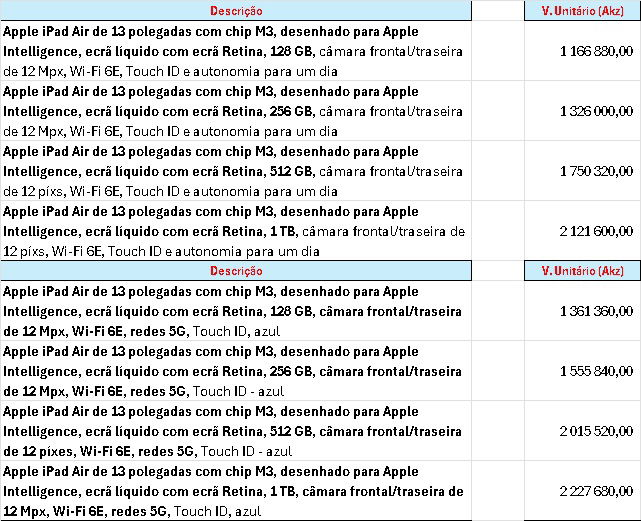Select the 128 GB Wi-Fi iPad Air description
Screen dimensions: 641x521
pyautogui.click(x=236, y=51)
